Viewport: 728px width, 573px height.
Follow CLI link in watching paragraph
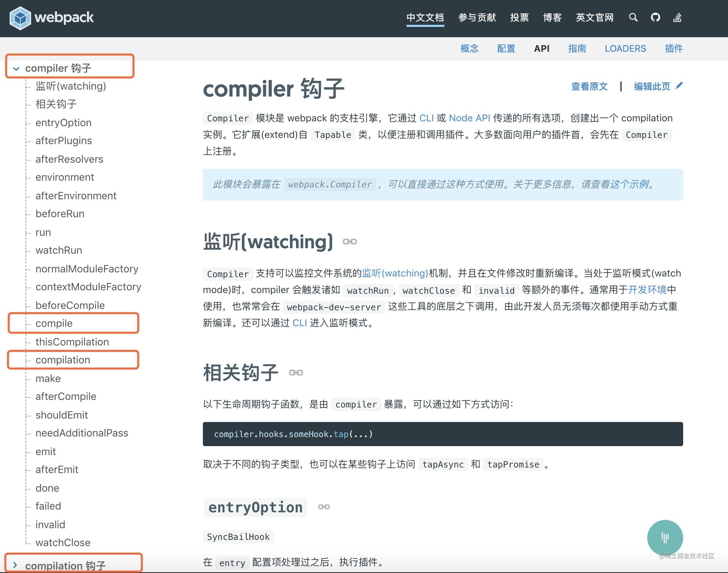point(300,323)
